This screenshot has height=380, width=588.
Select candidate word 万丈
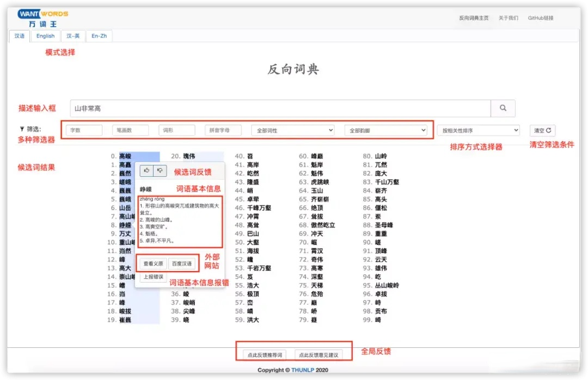pos(125,234)
